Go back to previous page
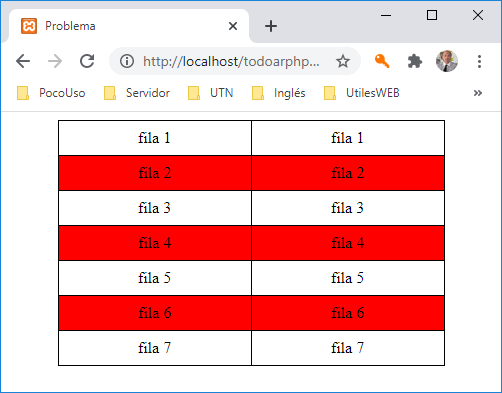Screen dimensions: 502x393 point(23,61)
